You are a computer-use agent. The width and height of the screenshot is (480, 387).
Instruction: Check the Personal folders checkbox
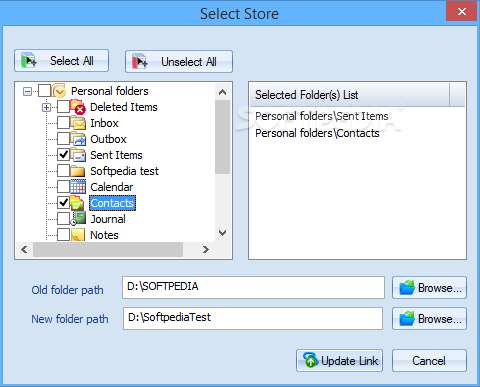point(44,91)
